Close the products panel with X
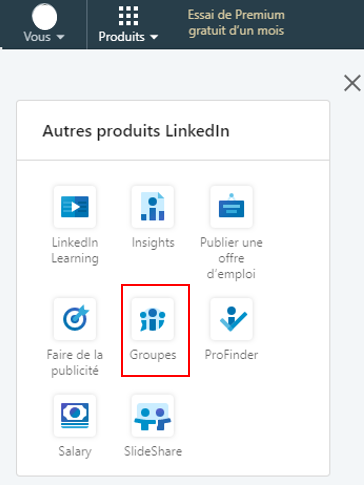Viewport: 364px width, 485px height. click(x=352, y=83)
